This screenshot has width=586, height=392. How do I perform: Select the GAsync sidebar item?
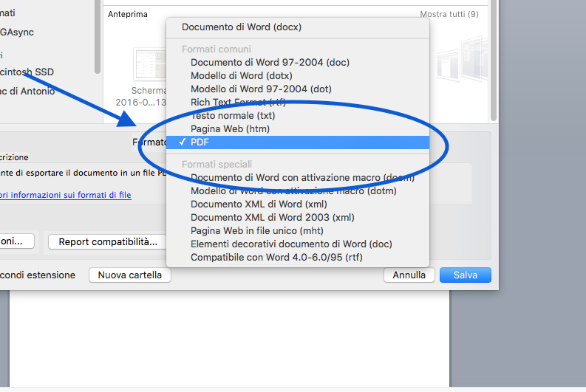[17, 32]
